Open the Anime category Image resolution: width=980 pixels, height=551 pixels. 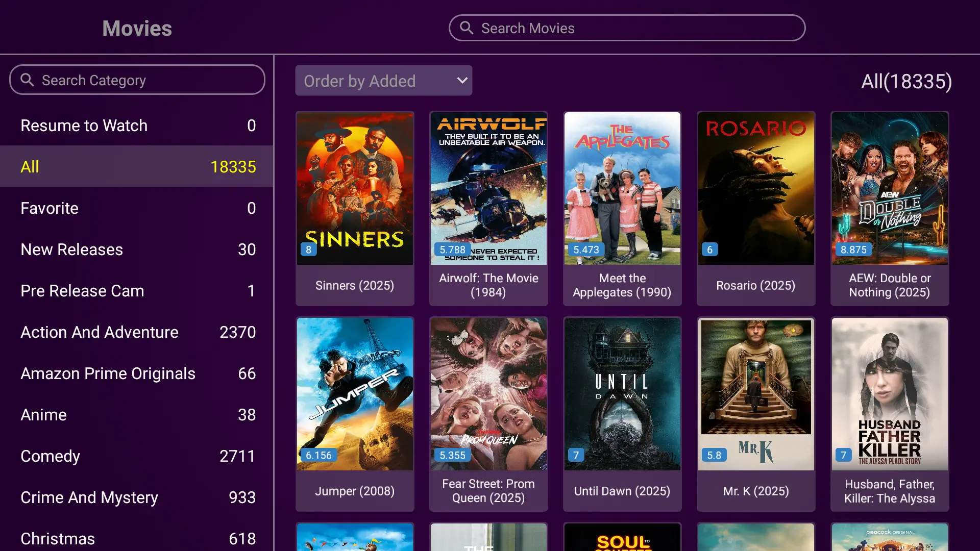point(137,415)
